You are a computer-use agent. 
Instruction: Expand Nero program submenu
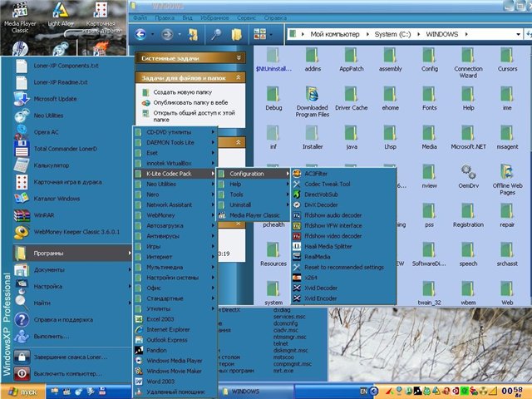[x=175, y=195]
